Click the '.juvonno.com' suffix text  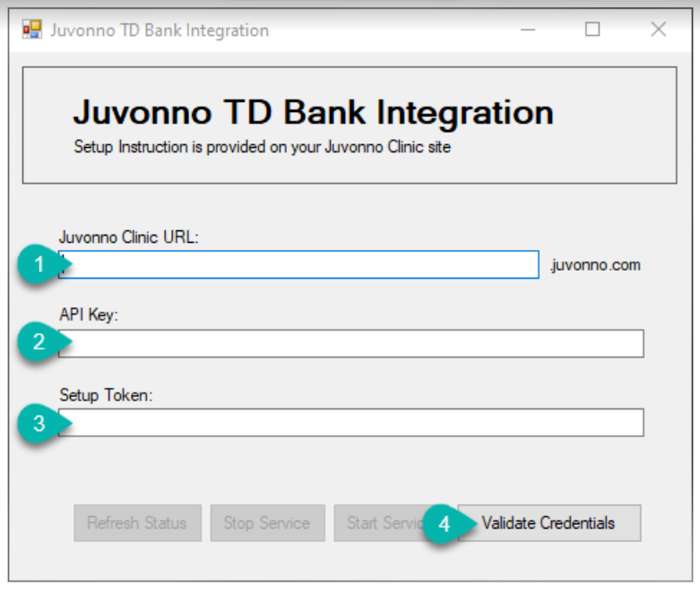pos(595,265)
